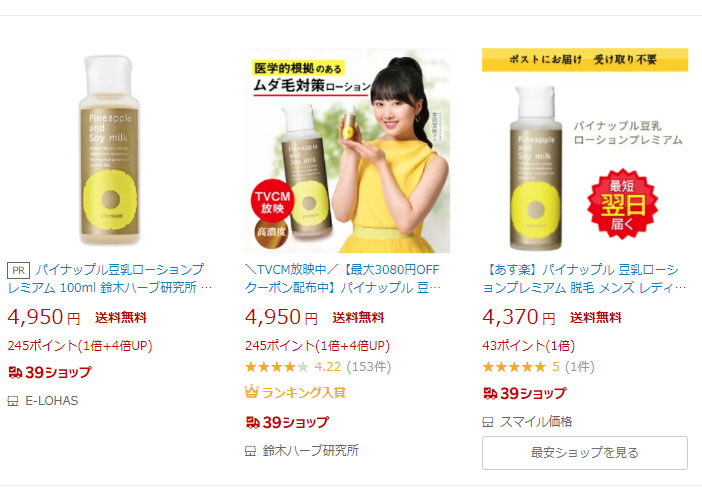Click the shop icon beside スマイル価格
This screenshot has height=487, width=702.
tap(488, 422)
